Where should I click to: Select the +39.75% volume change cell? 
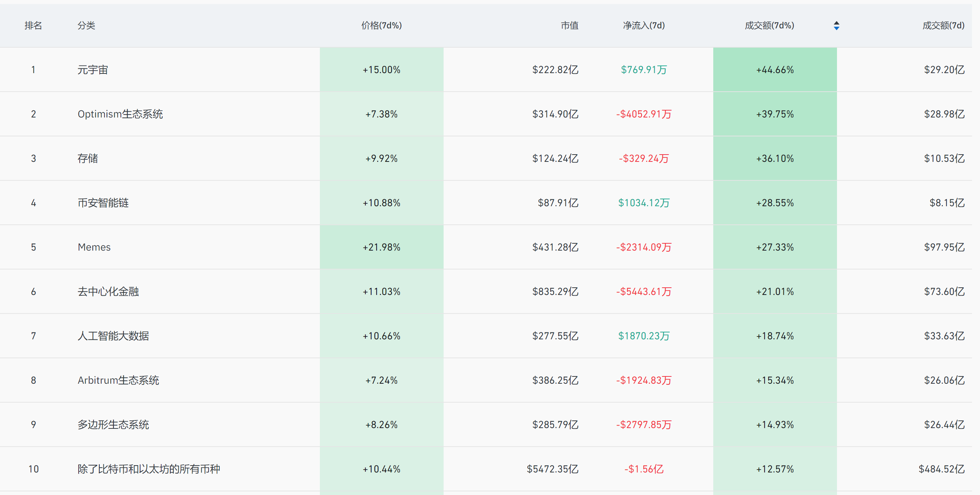pos(775,114)
